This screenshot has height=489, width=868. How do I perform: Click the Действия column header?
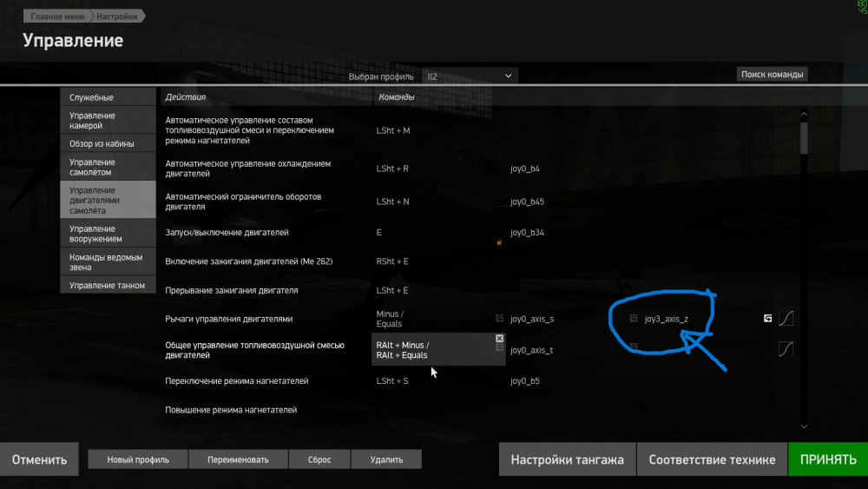(x=186, y=97)
